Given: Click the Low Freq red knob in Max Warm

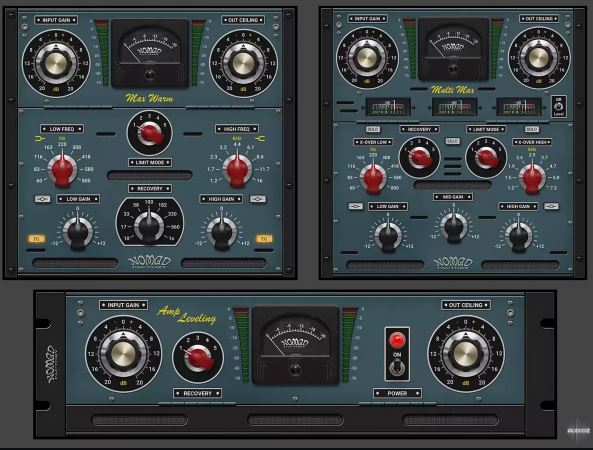Looking at the screenshot, I should point(62,169).
